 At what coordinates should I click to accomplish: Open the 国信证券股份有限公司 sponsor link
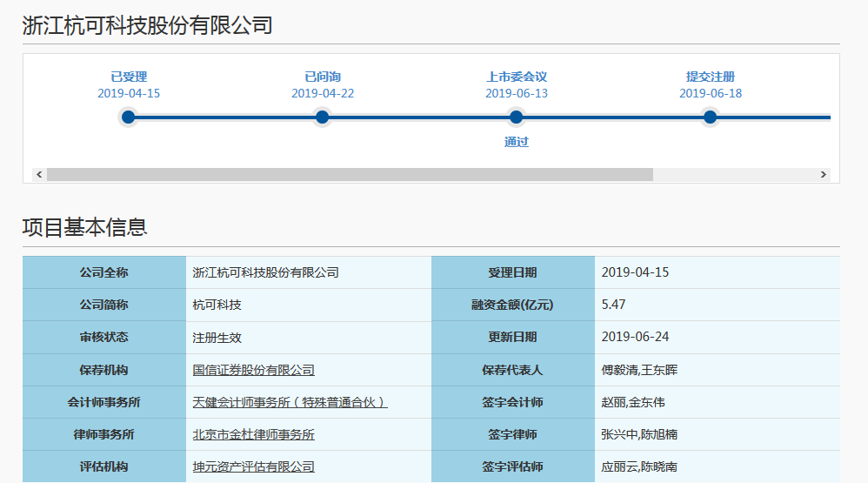tap(254, 370)
